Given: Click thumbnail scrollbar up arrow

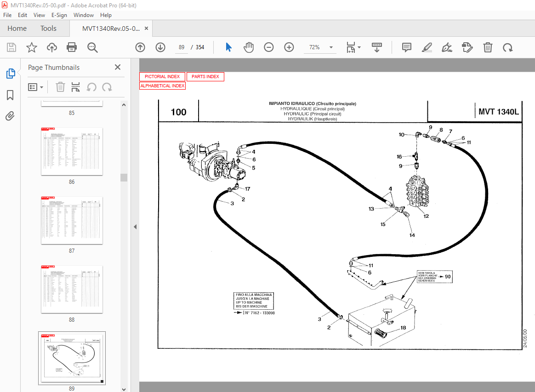Looking at the screenshot, I should coord(124,105).
